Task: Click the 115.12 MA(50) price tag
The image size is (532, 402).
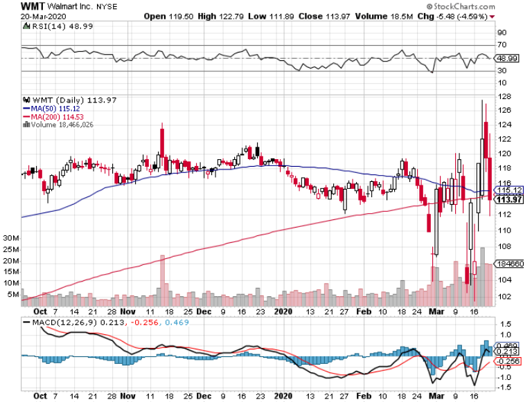Action: (508, 190)
